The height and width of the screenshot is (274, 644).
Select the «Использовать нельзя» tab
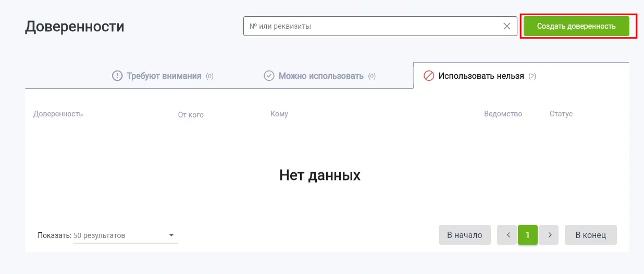[481, 76]
